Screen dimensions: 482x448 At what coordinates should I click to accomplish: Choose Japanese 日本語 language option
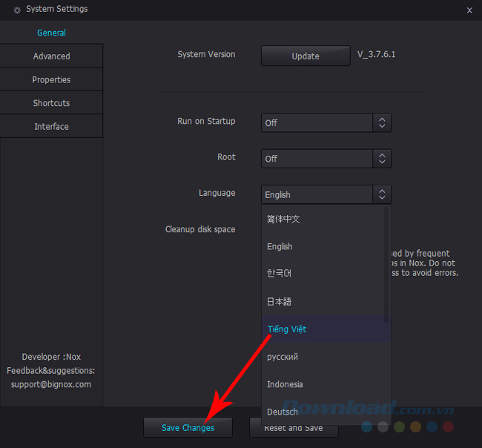(323, 301)
